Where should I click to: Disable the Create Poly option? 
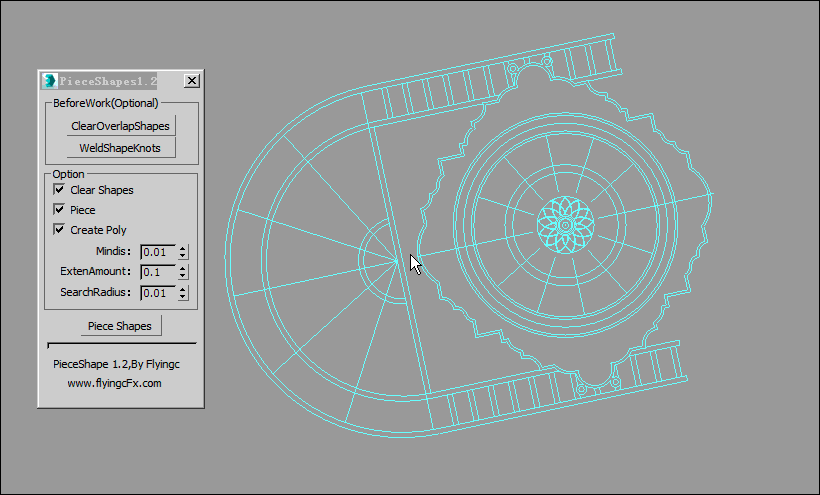[59, 229]
